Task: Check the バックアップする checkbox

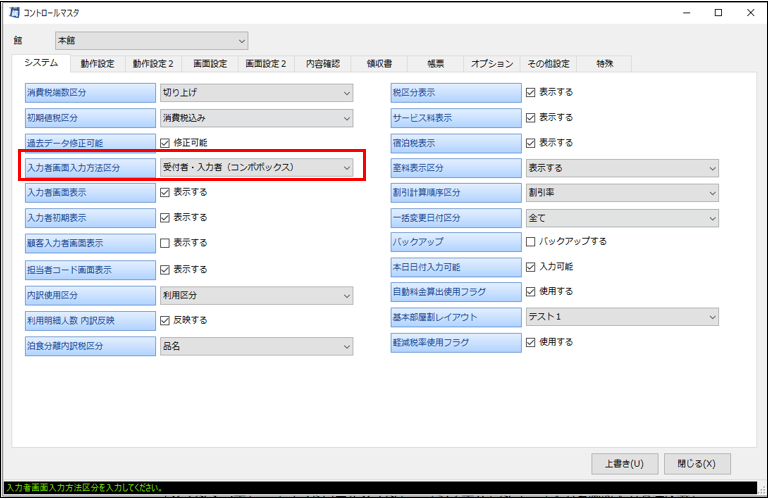Action: (532, 241)
